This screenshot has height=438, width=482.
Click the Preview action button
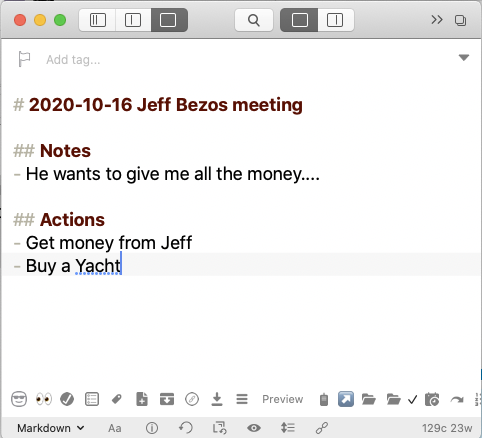tap(283, 399)
